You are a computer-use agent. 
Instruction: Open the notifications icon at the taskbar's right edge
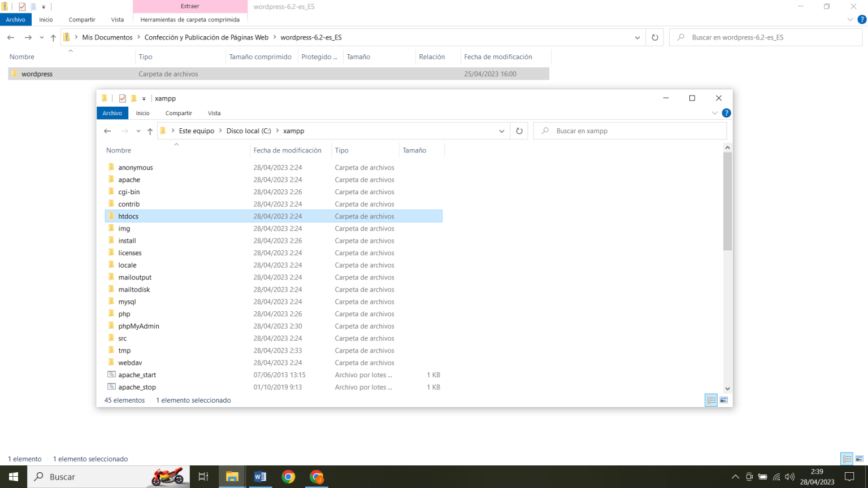[850, 477]
